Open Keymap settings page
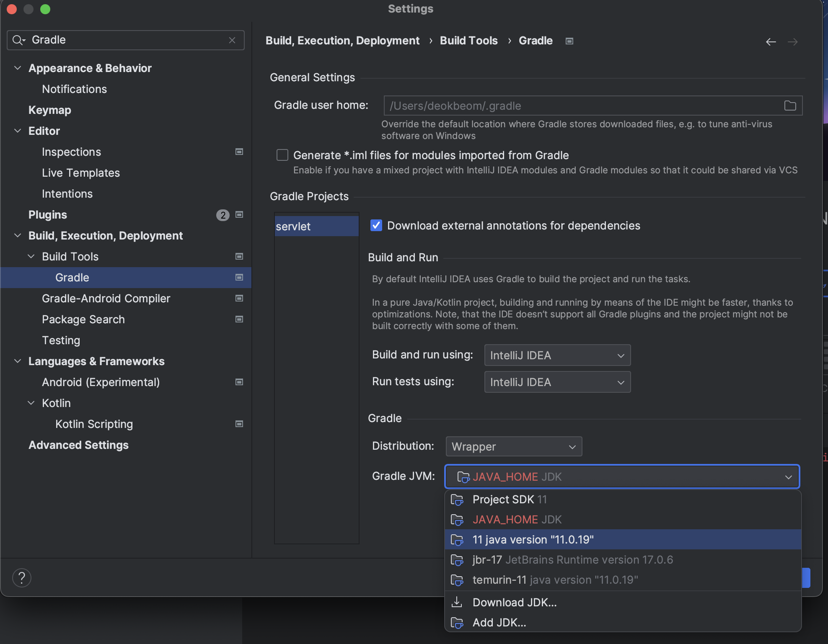Screen dimensions: 828x644 coord(49,110)
